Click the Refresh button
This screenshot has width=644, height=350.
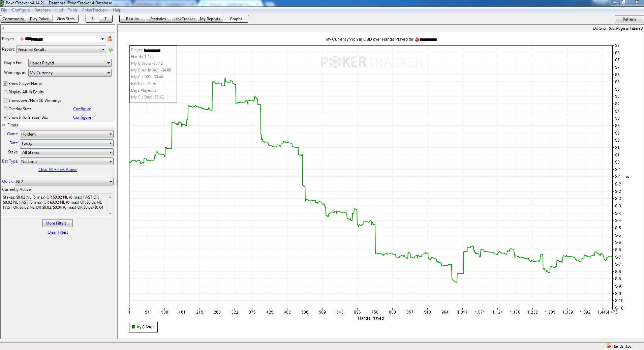(x=629, y=19)
